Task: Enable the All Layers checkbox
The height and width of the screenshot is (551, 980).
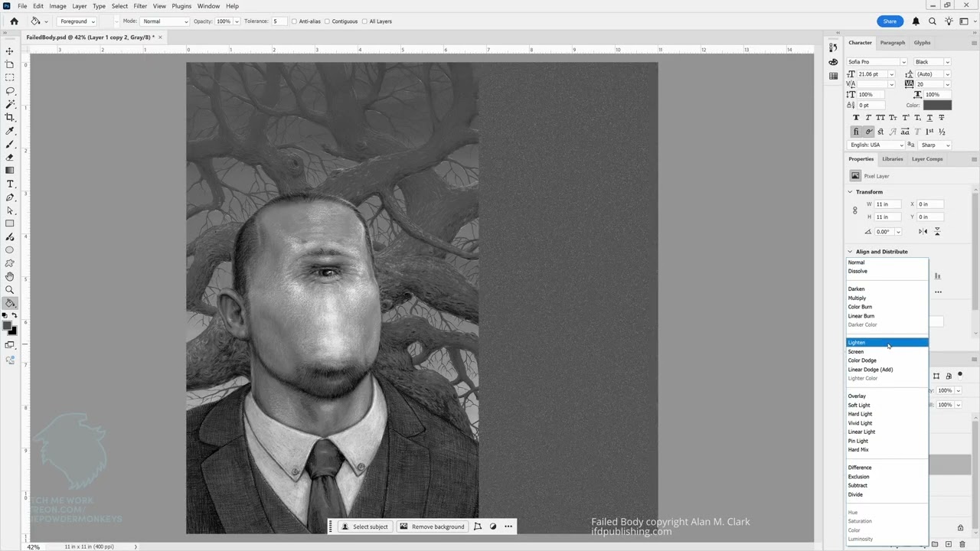Action: (364, 21)
